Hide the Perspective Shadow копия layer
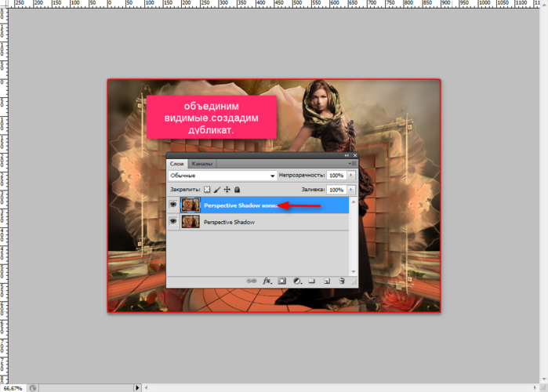Viewport: 548px width, 392px height. click(173, 205)
